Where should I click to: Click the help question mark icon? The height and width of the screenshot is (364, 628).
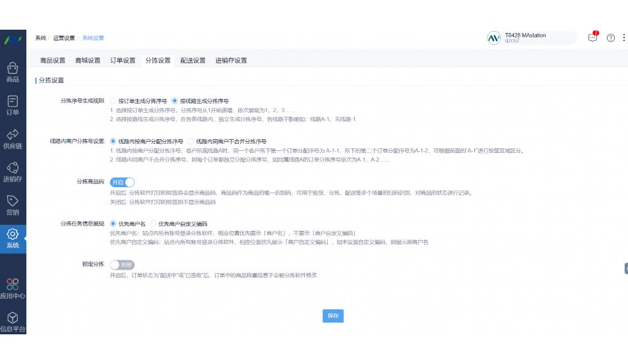611,38
